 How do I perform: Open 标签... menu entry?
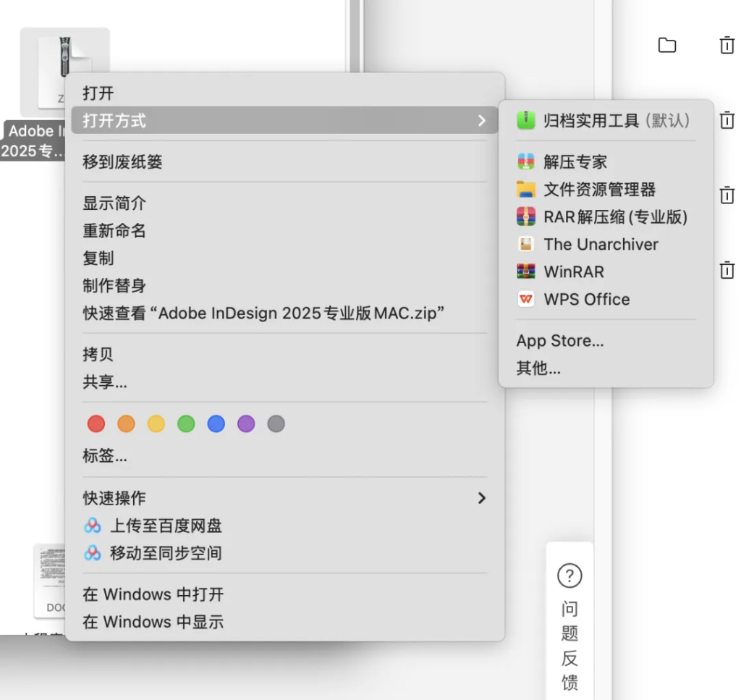tap(284, 455)
